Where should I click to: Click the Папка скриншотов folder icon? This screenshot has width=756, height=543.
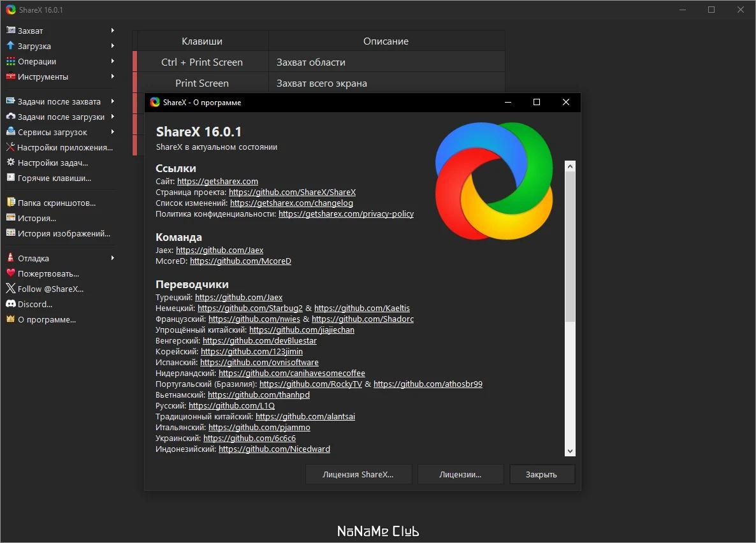point(11,203)
